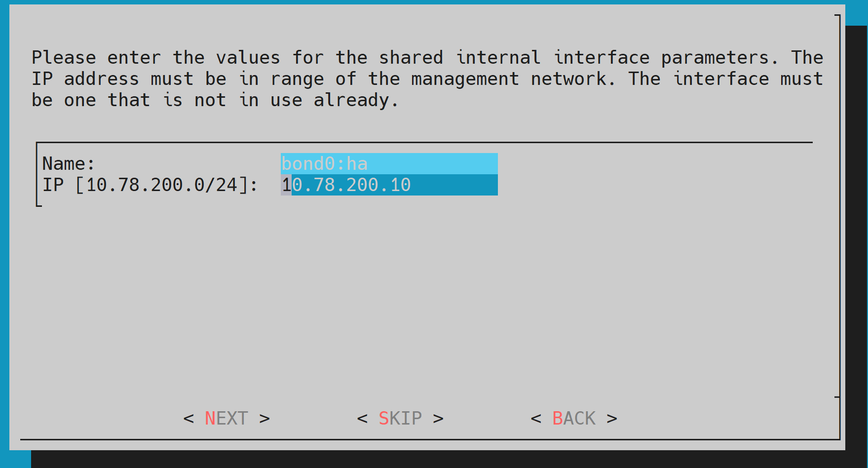Viewport: 868px width, 468px height.
Task: Click the IP address input field
Action: (389, 185)
